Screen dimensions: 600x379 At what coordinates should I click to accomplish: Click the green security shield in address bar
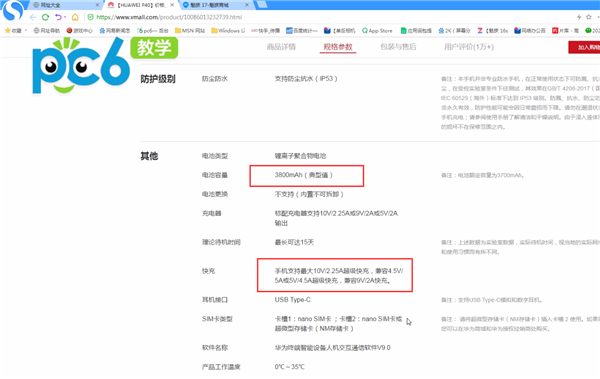(x=91, y=17)
